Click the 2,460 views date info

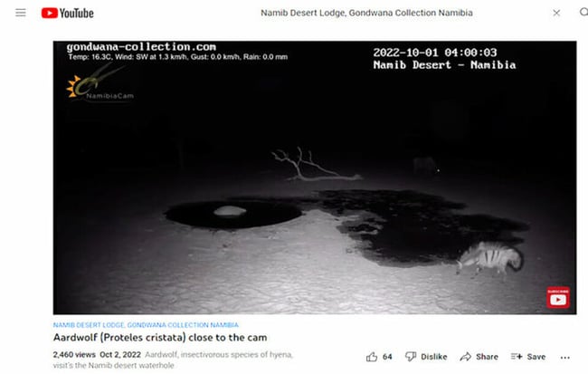(x=97, y=354)
